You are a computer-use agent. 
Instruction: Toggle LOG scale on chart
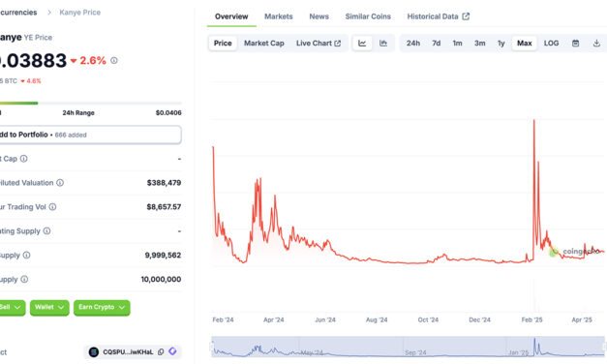[551, 43]
